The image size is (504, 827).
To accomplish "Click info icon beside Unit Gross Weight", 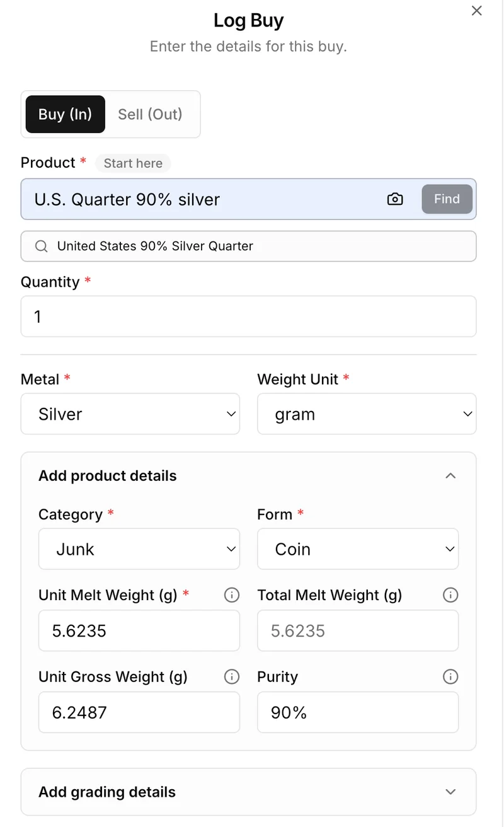I will (x=232, y=677).
